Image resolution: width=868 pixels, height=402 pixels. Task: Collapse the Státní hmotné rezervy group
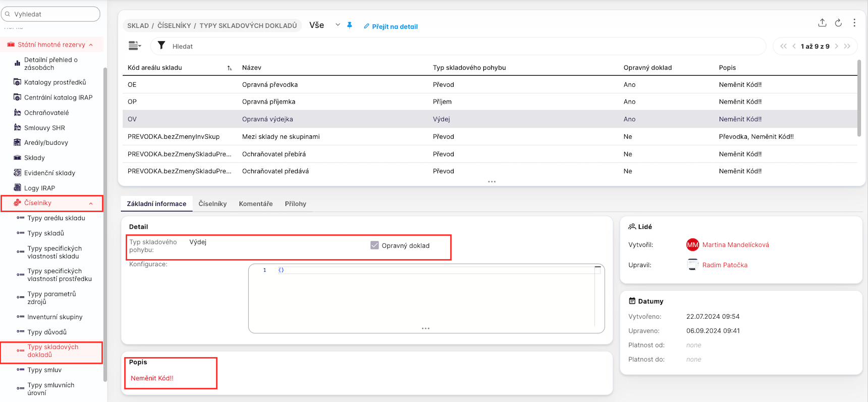pyautogui.click(x=91, y=45)
